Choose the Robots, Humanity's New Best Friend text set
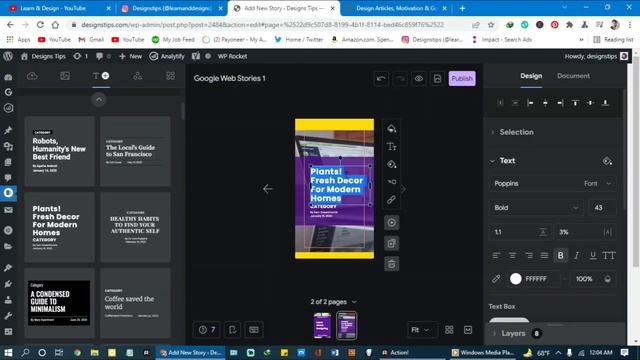Screen dimensions: 640x360 60,151
